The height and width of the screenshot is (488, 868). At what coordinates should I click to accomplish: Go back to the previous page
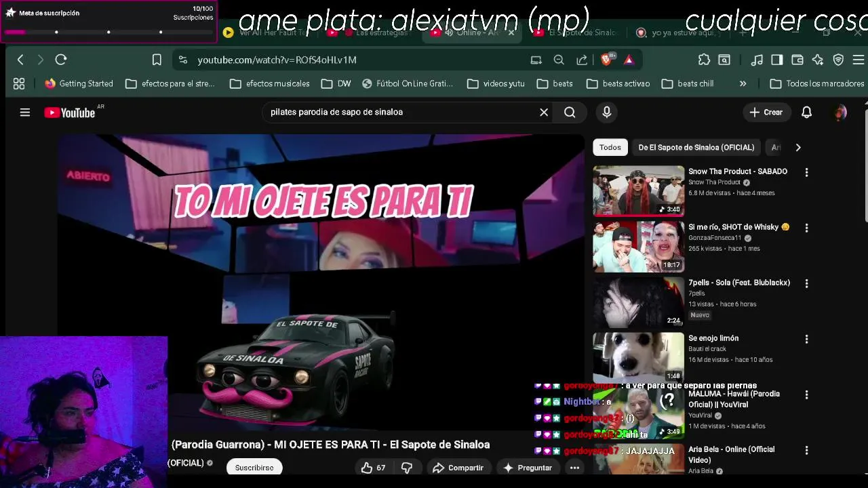[20, 60]
